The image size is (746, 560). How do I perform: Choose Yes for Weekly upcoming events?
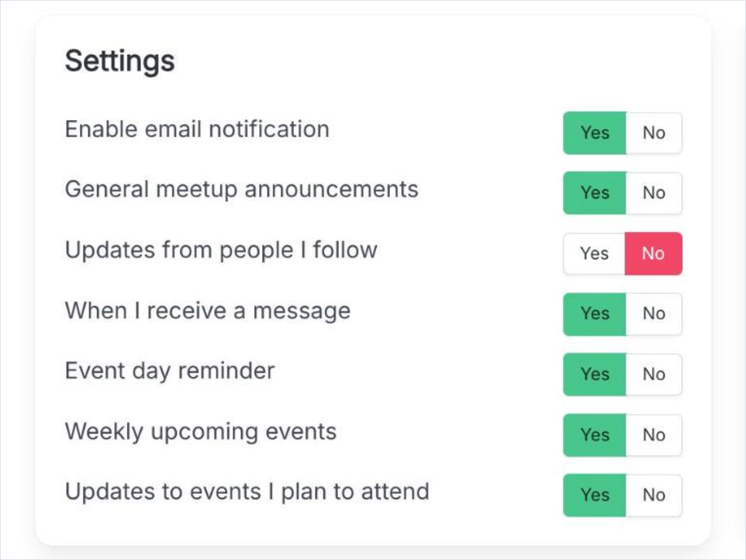coord(595,435)
